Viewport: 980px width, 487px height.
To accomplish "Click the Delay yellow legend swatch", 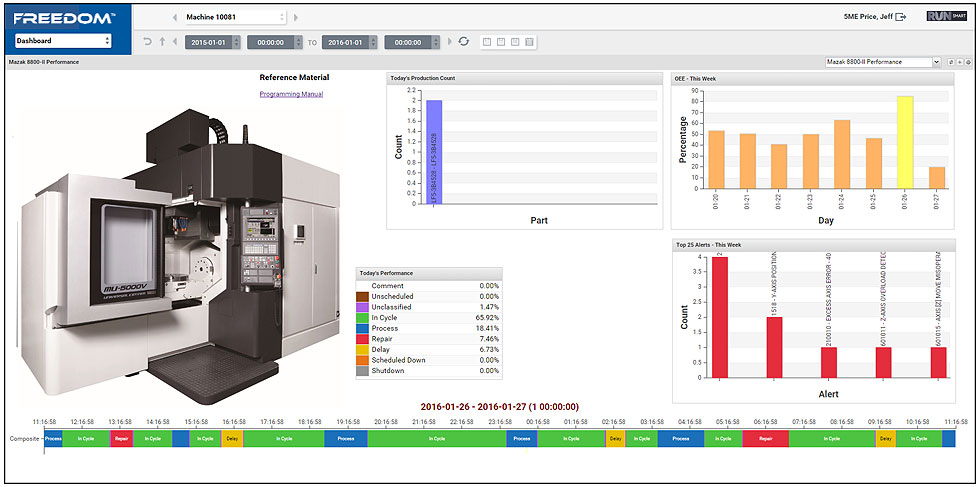I will 362,349.
